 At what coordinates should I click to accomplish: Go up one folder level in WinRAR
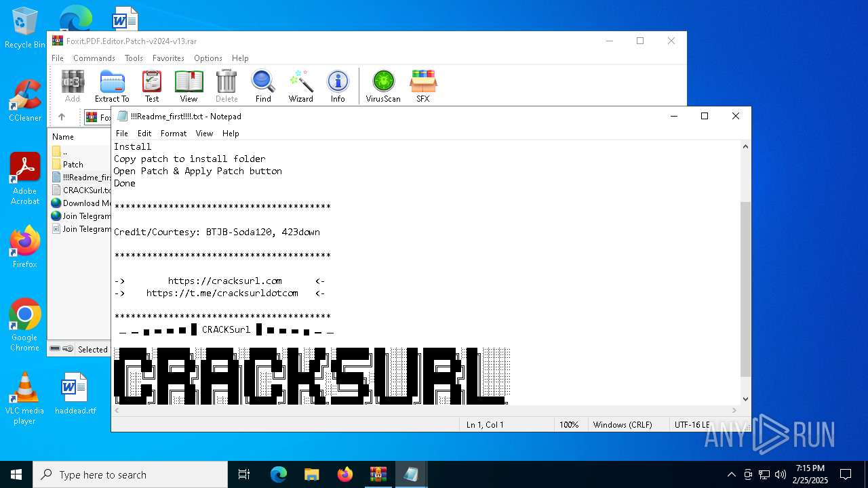point(62,117)
